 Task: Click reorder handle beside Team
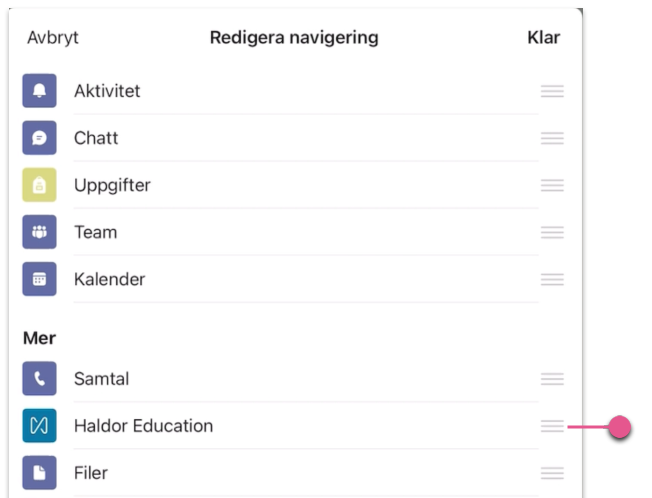552,232
